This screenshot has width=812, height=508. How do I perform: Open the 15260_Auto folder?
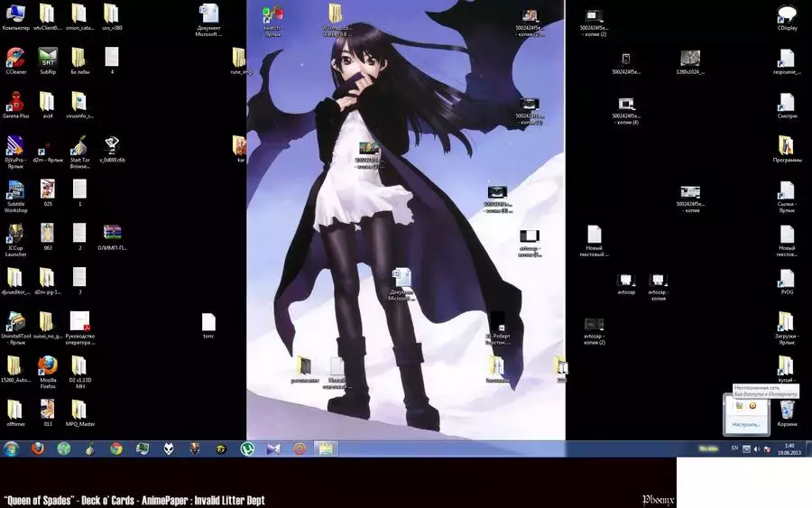coord(15,369)
